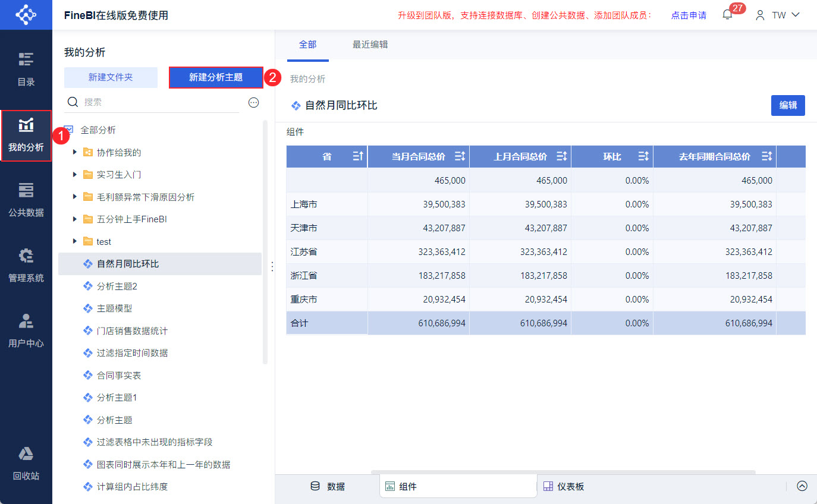The image size is (817, 504).
Task: Expand the test folder
Action: click(x=75, y=242)
